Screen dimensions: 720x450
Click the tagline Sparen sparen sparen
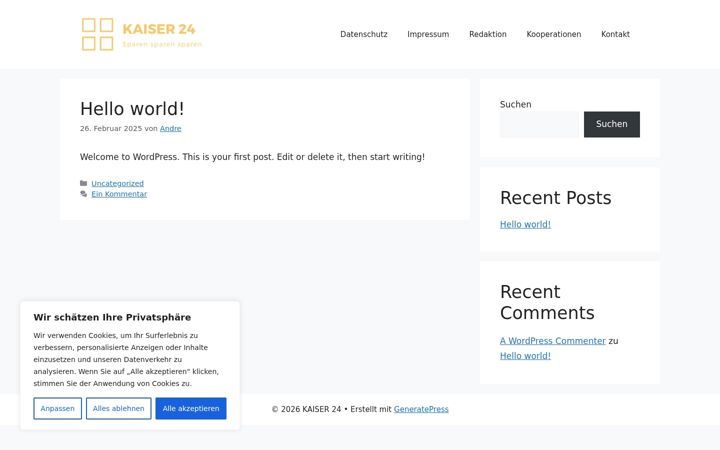pyautogui.click(x=162, y=45)
